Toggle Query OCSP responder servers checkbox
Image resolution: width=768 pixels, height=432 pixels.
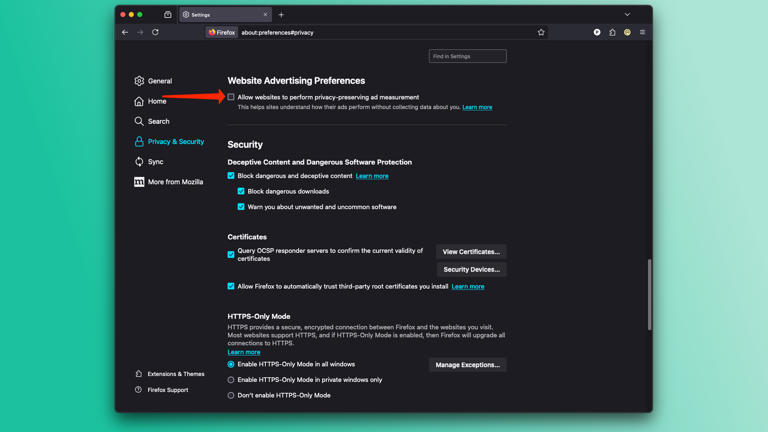(231, 254)
